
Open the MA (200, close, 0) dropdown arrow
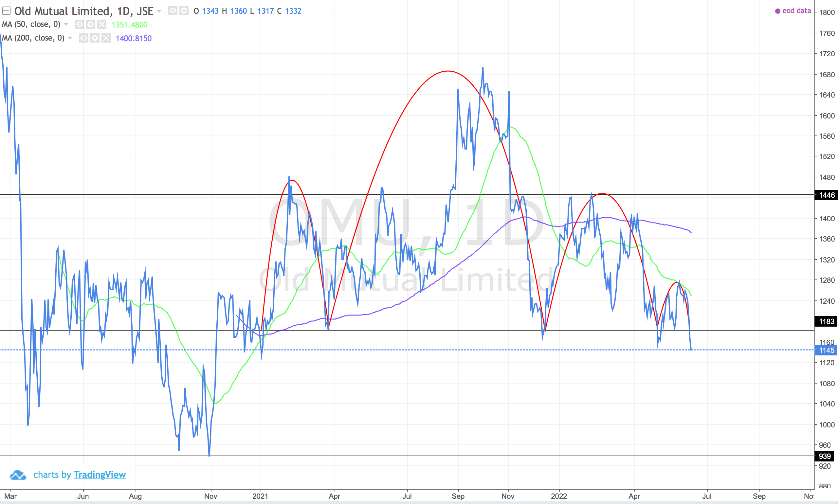70,38
